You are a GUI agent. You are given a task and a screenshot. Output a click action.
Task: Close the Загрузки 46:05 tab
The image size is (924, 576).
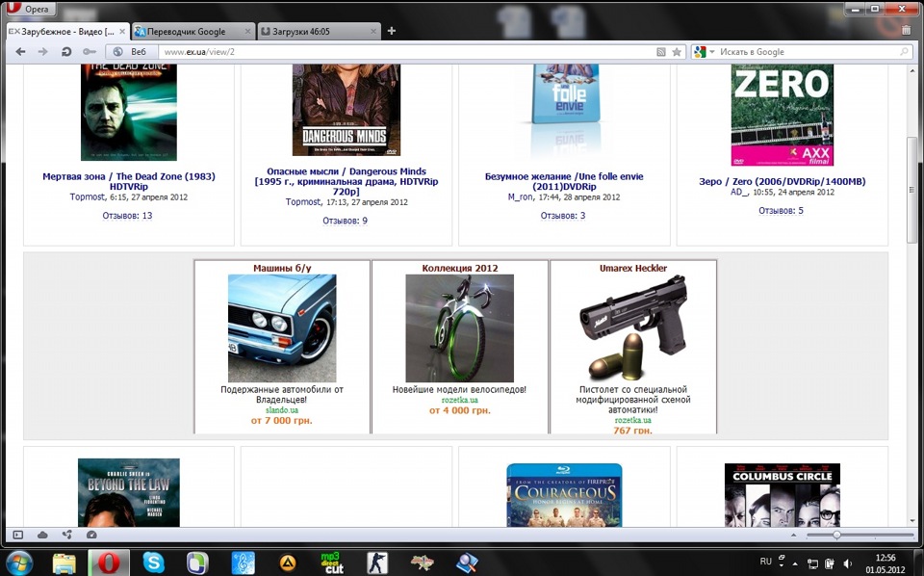pos(373,31)
